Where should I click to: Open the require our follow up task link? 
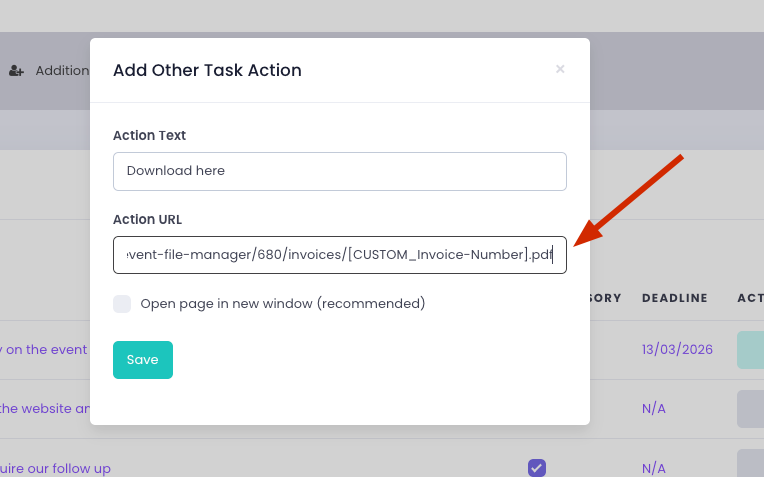(55, 468)
